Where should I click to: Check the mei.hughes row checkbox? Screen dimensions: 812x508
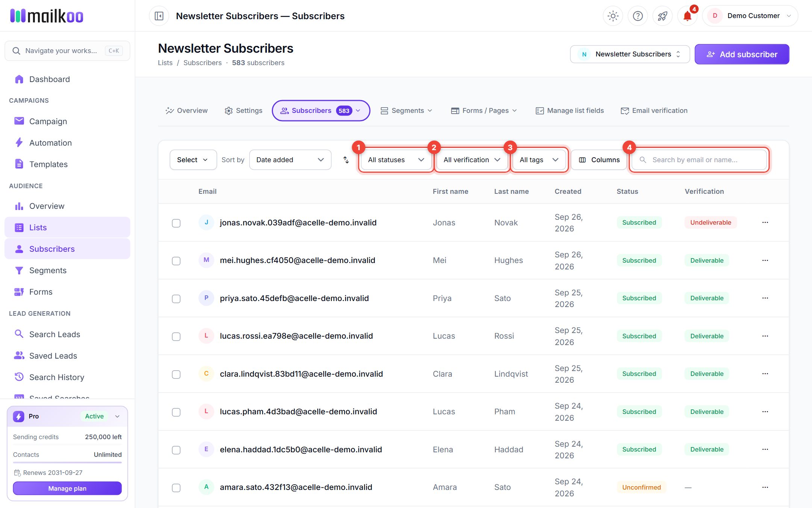pos(176,261)
